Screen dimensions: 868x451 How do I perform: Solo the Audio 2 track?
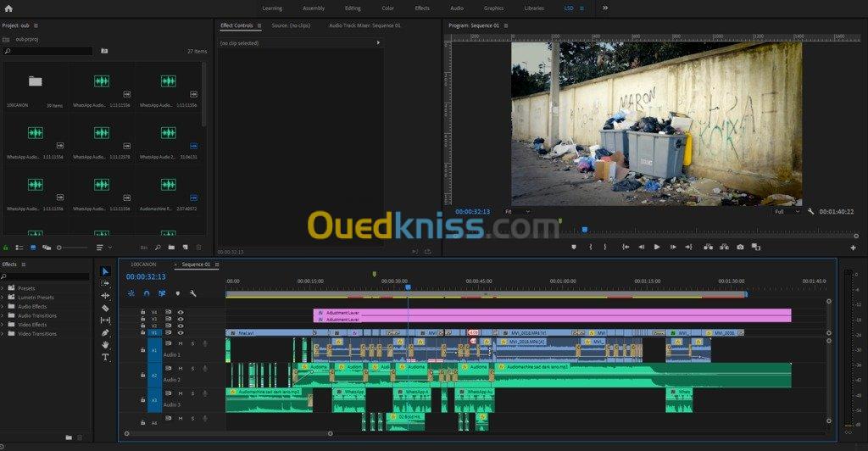[x=192, y=369]
